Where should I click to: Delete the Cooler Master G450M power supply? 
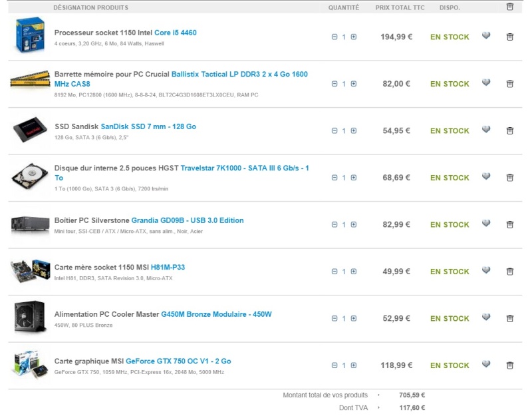click(x=509, y=318)
